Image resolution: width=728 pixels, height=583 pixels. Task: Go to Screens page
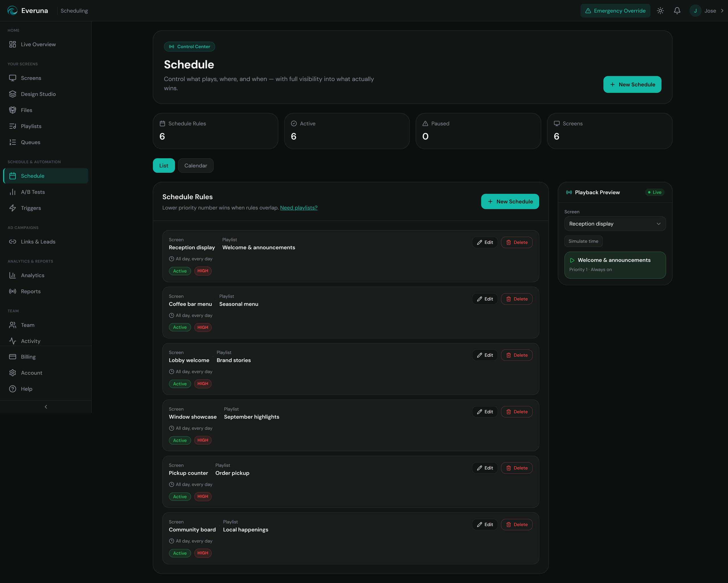[x=45, y=78]
